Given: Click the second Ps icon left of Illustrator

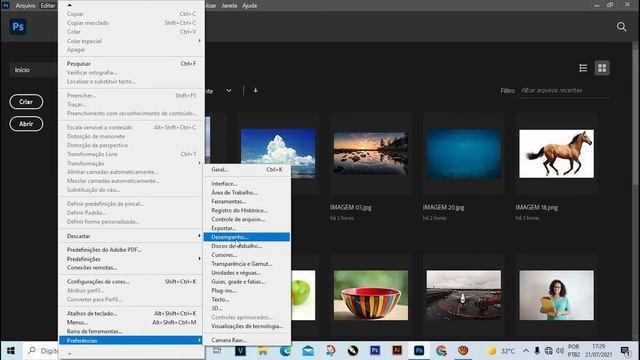Looking at the screenshot, I should [375, 351].
